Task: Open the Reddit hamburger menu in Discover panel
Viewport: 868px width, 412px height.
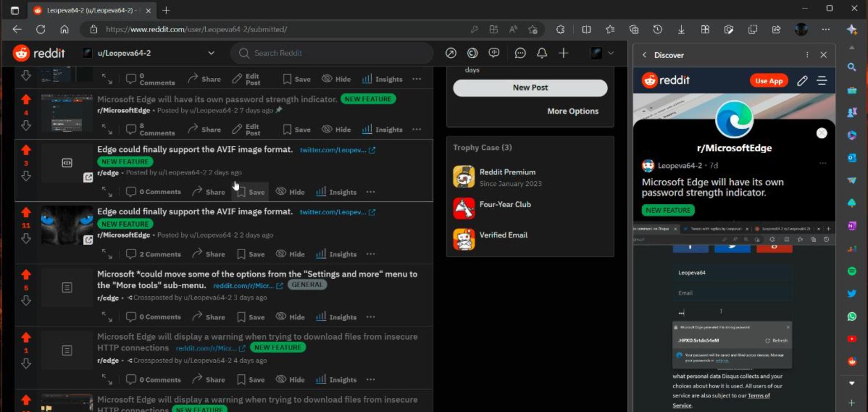Action: tap(822, 80)
